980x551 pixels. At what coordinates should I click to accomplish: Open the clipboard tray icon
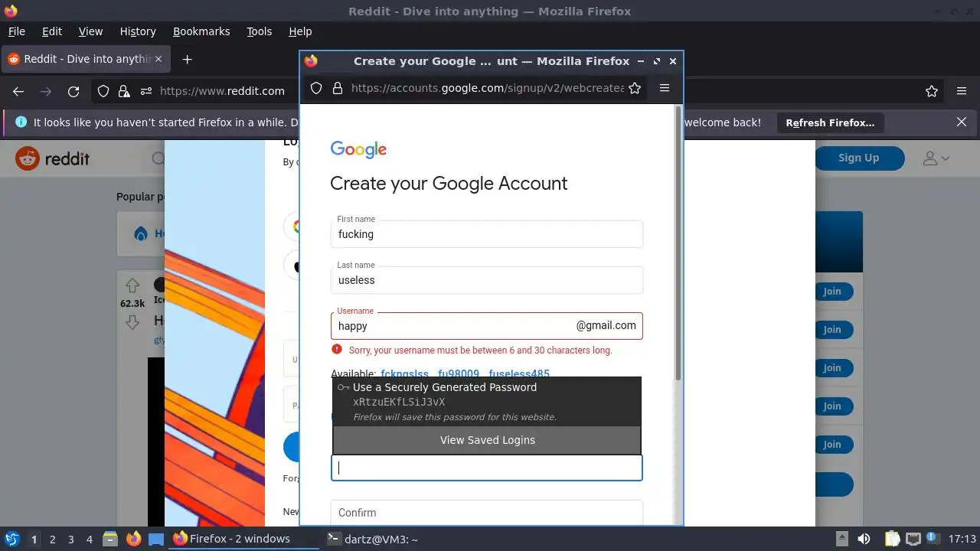click(x=892, y=539)
